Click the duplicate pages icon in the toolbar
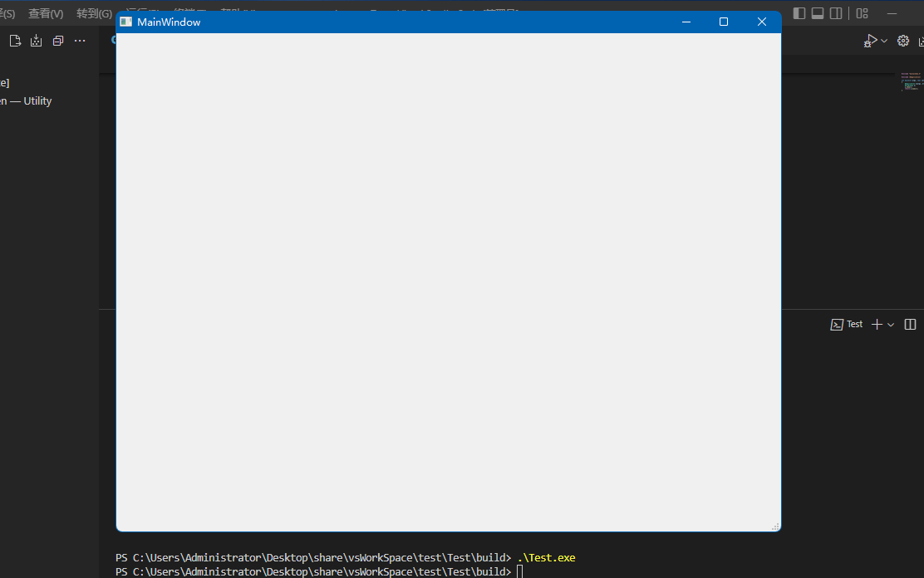 coord(57,40)
